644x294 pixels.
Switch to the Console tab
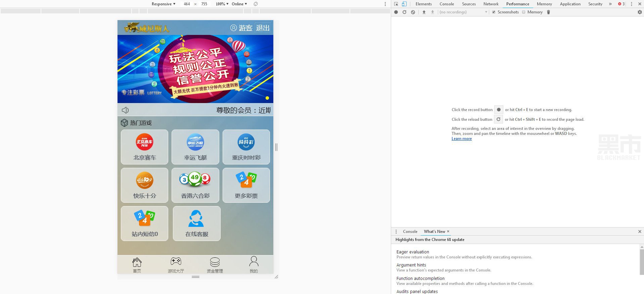pyautogui.click(x=447, y=4)
